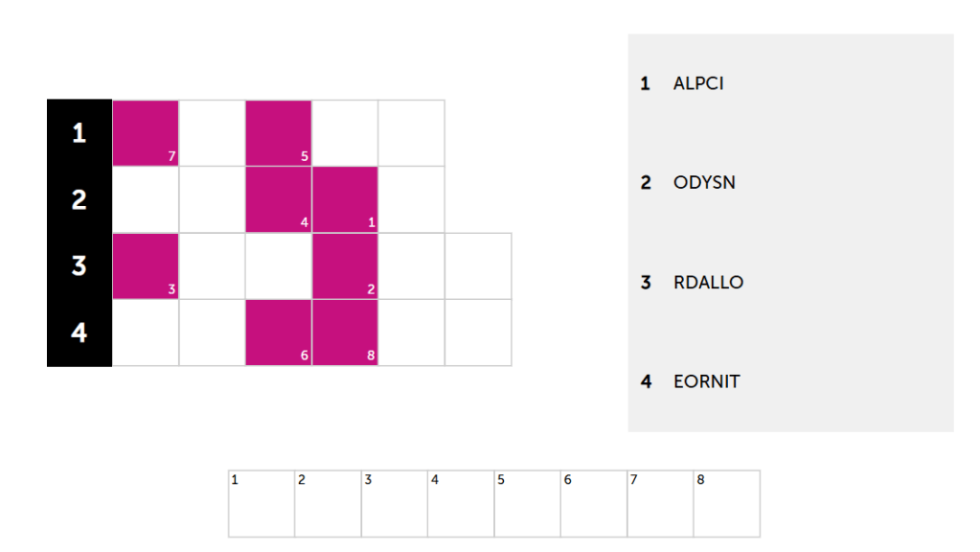Image resolution: width=980 pixels, height=552 pixels.
Task: Click the ODYSN anagram clue
Action: pos(704,182)
